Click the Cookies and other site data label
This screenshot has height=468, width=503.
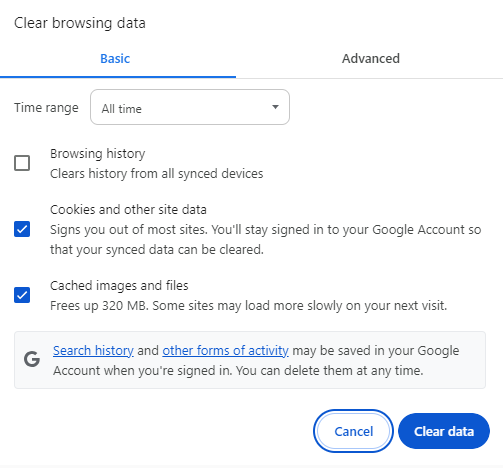click(x=128, y=210)
